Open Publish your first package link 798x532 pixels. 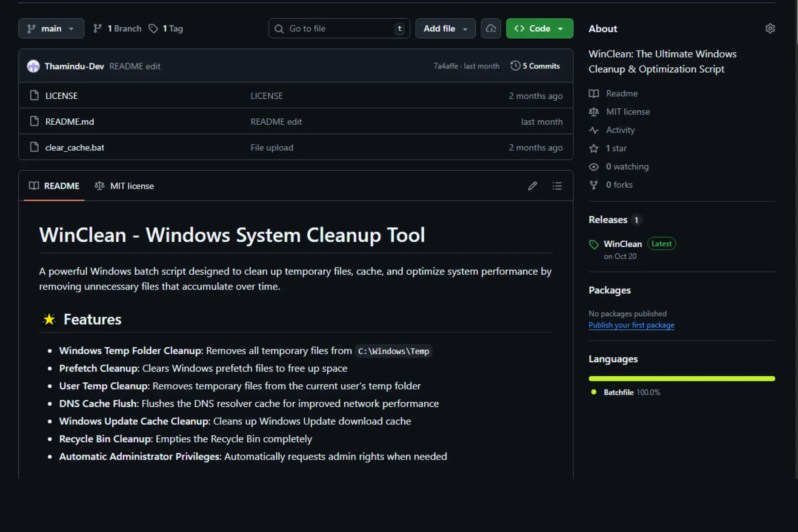631,325
